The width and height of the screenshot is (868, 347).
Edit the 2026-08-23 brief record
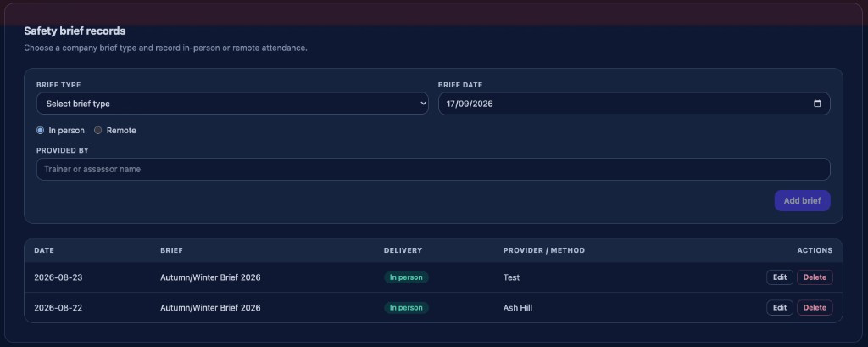coord(780,277)
